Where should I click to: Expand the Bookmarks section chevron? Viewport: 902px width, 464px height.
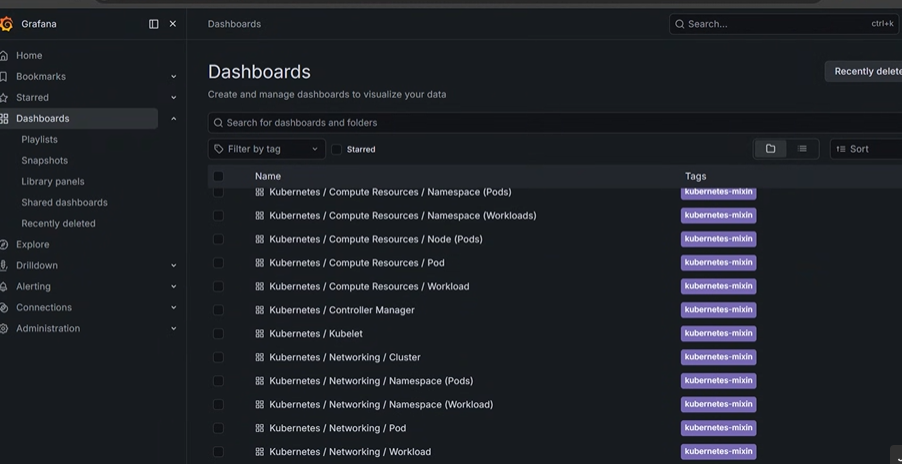[174, 76]
